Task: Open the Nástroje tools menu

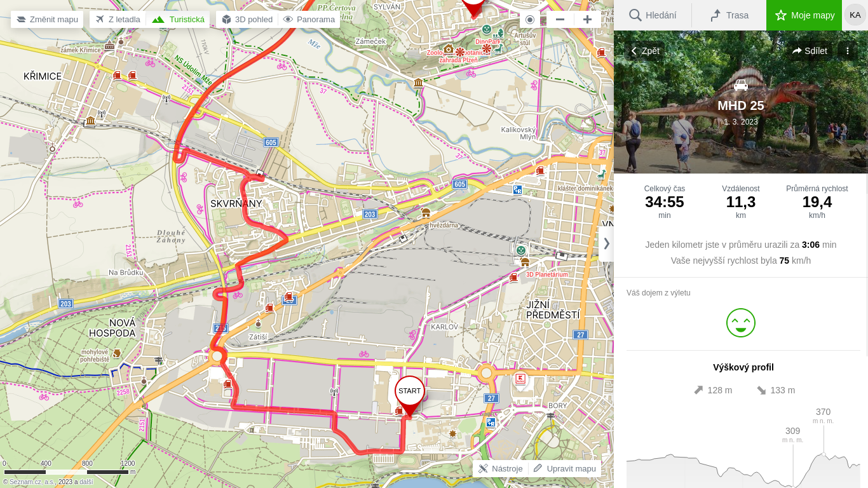Action: [x=501, y=468]
